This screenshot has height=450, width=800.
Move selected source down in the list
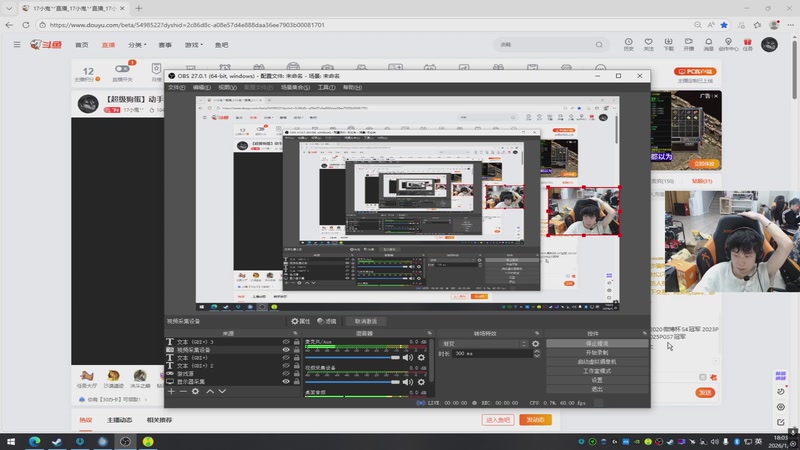click(x=222, y=391)
